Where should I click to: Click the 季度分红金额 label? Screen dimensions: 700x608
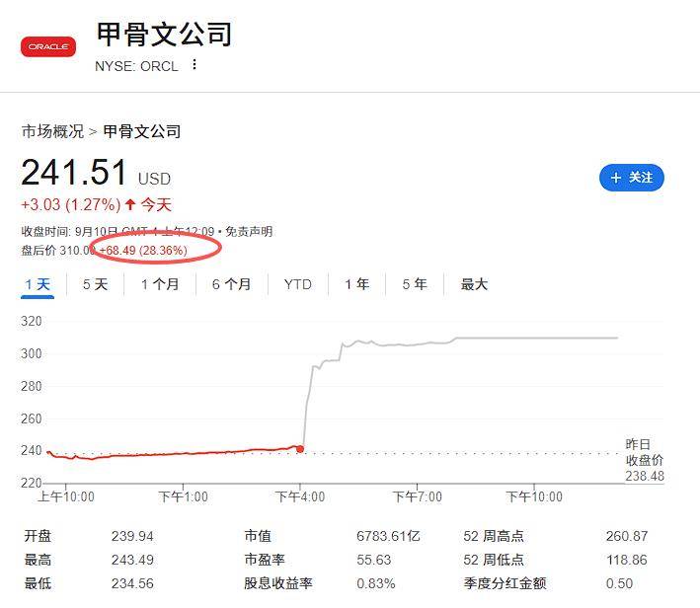click(x=505, y=583)
